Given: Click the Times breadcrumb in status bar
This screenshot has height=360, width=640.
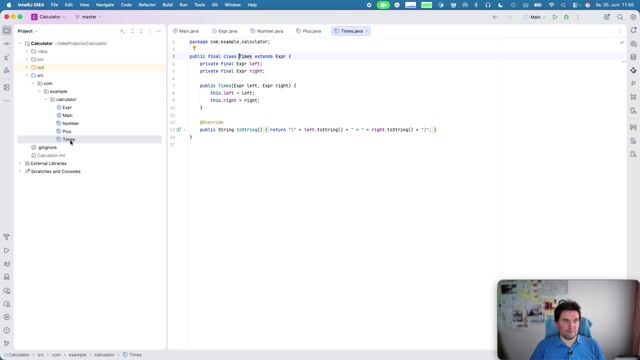Looking at the screenshot, I should (133, 355).
